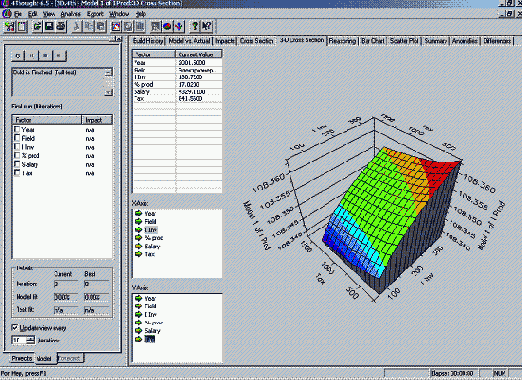Switch to the Differences tab
Viewport: 522px width, 380px height.
[x=497, y=41]
